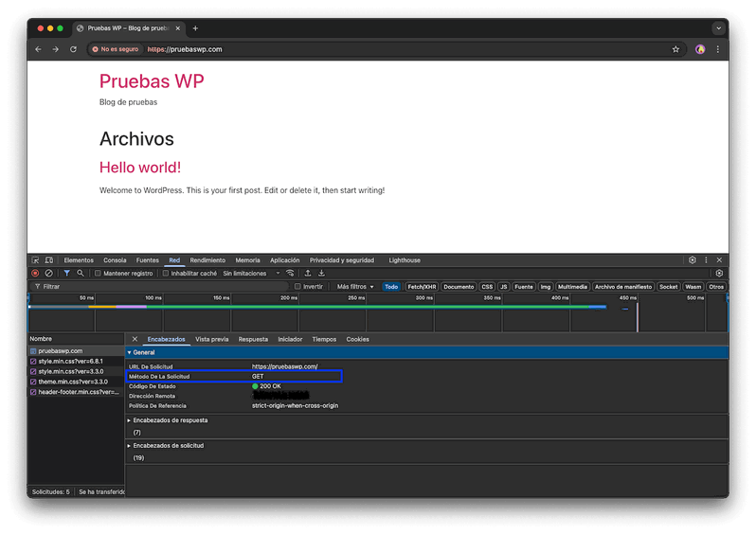Open the tab search dropdown arrow
Screen dimensions: 756x534
[718, 28]
